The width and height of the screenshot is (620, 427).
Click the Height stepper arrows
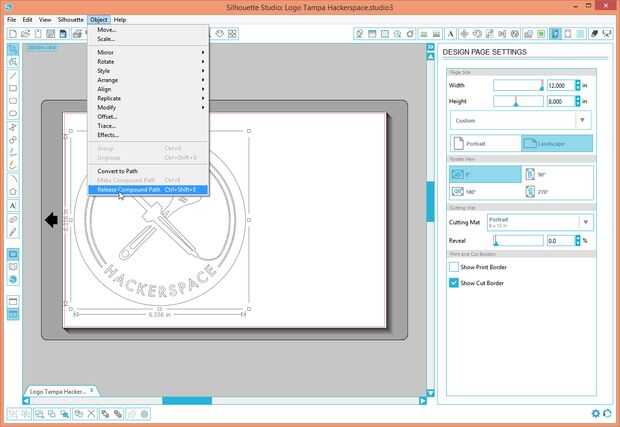click(x=577, y=101)
